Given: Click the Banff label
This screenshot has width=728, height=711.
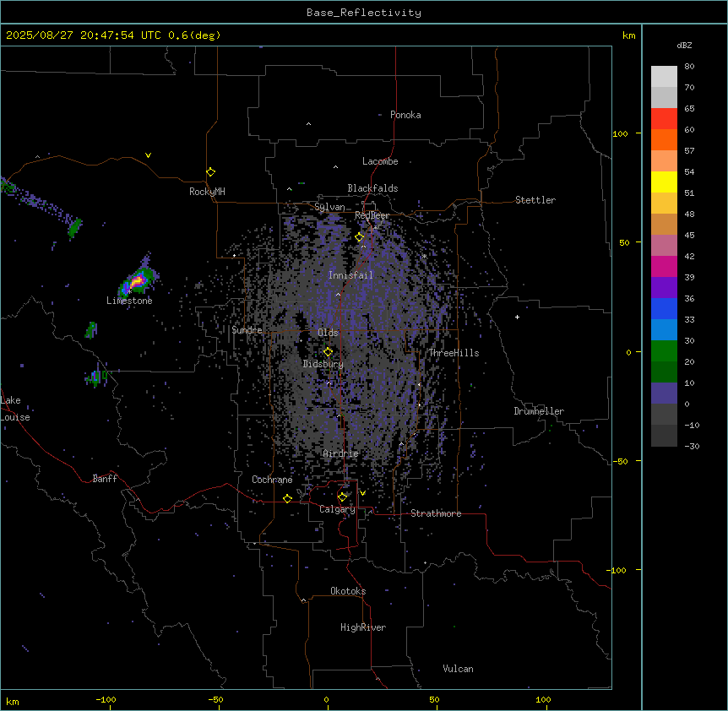Looking at the screenshot, I should click(105, 479).
